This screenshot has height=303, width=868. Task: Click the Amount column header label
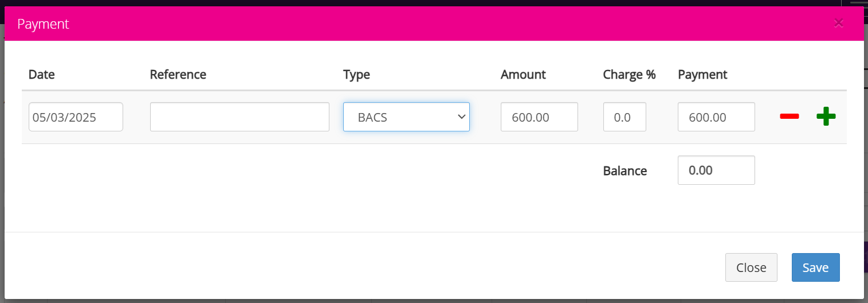click(523, 75)
